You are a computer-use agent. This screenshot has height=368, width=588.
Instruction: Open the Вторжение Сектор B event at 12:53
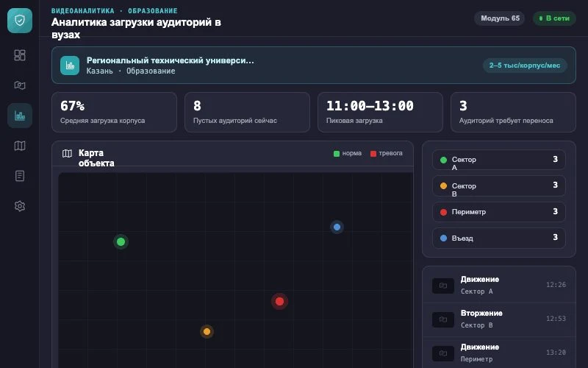[x=499, y=319]
